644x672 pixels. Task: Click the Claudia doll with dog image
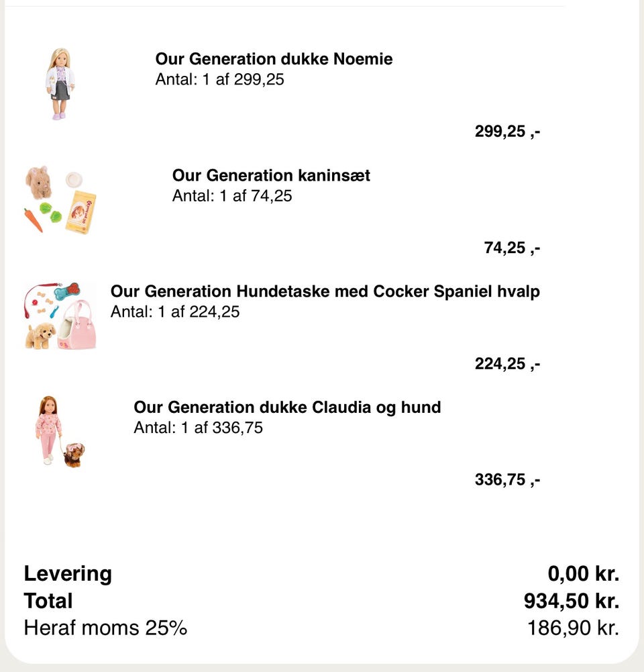(x=60, y=432)
